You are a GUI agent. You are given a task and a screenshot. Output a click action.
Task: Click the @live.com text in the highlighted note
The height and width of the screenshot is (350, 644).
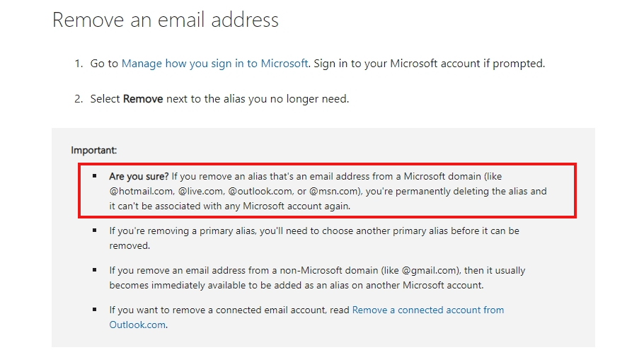pos(200,191)
